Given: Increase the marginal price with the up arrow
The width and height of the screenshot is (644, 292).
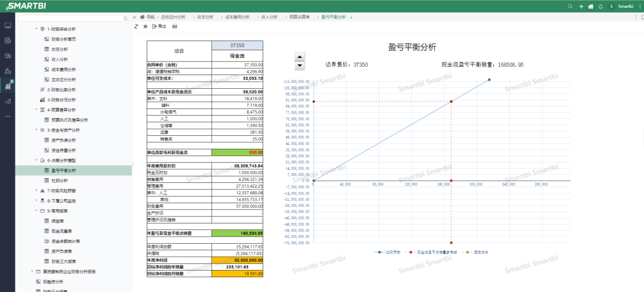Looking at the screenshot, I should click(x=300, y=57).
